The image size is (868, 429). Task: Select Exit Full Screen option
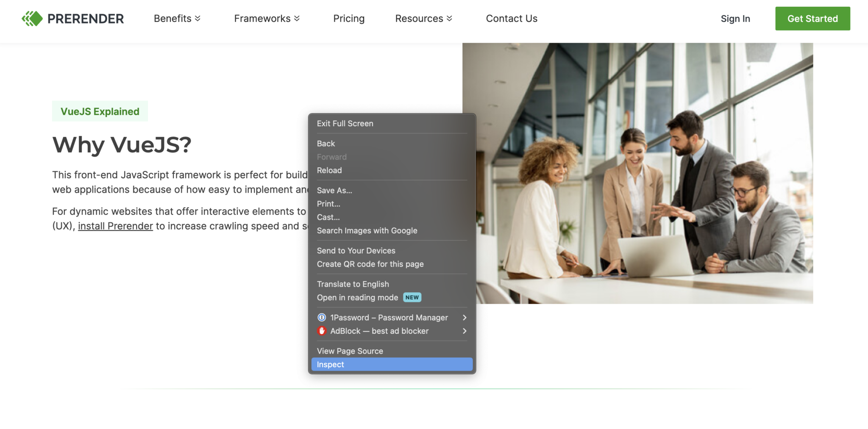345,124
